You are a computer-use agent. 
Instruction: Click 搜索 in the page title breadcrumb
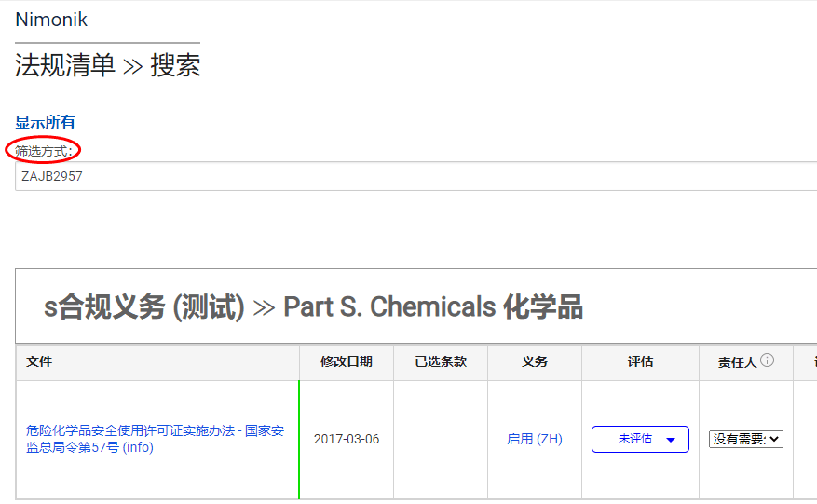point(175,65)
